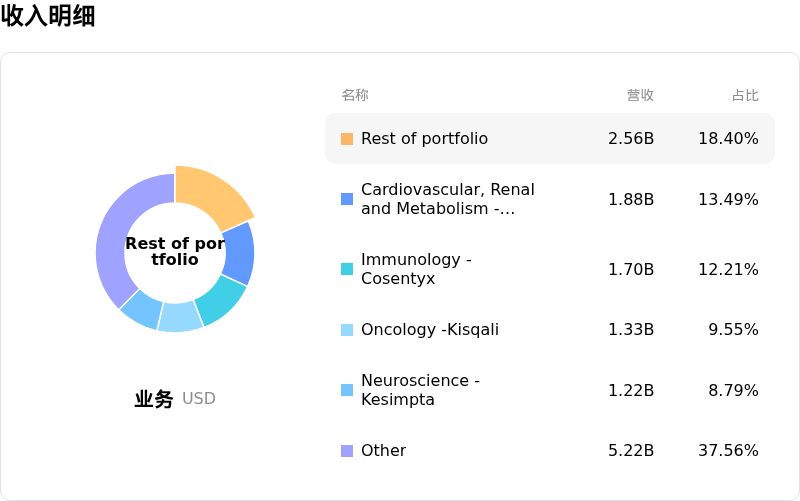Click the 名称 column header
Viewport: 800px width, 501px height.
pos(355,95)
